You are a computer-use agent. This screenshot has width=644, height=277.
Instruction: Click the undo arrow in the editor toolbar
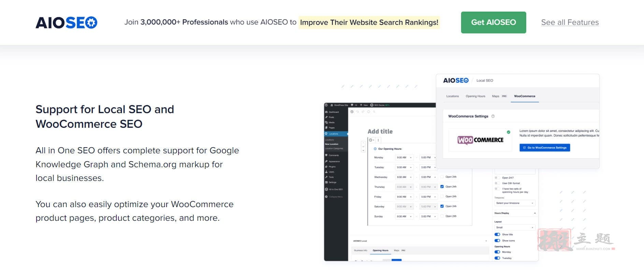point(358,111)
